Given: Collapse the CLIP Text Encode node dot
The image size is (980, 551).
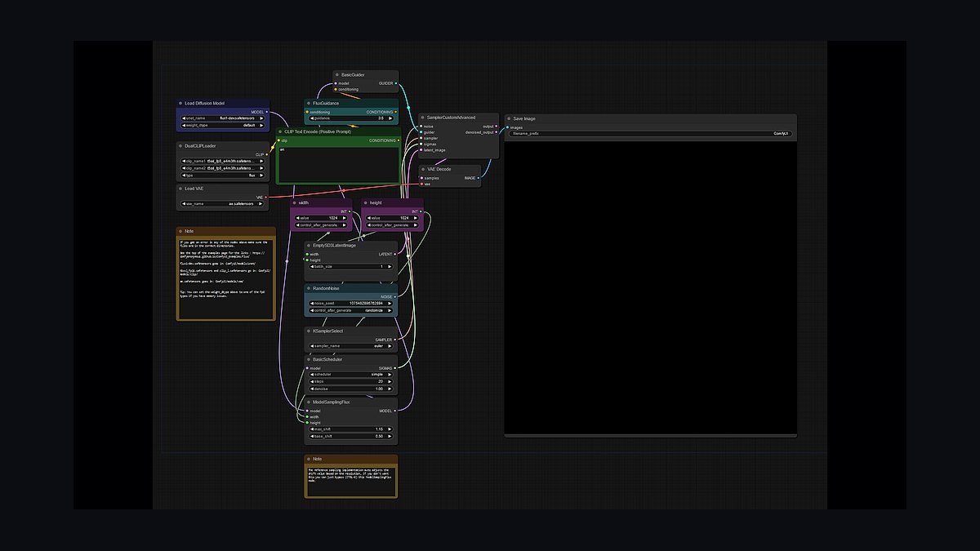Looking at the screenshot, I should tap(280, 131).
